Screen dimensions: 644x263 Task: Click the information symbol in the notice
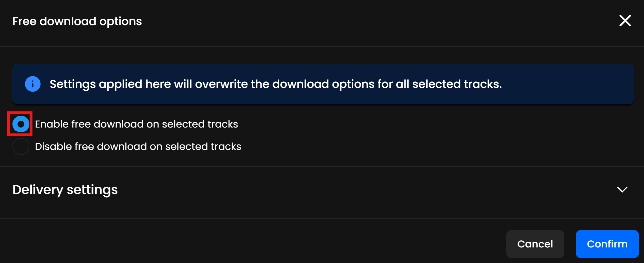(33, 84)
